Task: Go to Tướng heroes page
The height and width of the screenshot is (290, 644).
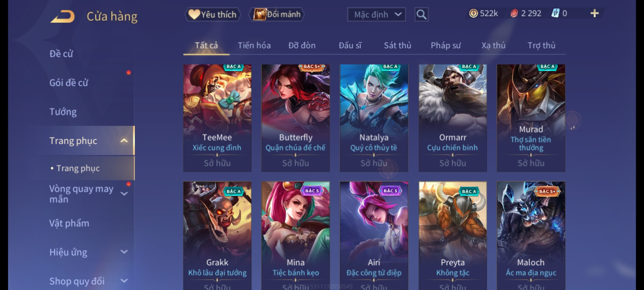Action: point(63,112)
